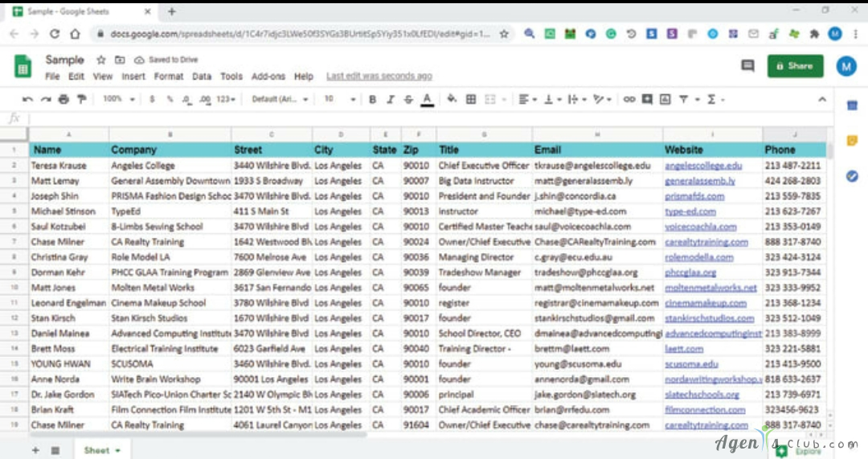Click the green Share button
Image resolution: width=868 pixels, height=459 pixels.
click(795, 66)
